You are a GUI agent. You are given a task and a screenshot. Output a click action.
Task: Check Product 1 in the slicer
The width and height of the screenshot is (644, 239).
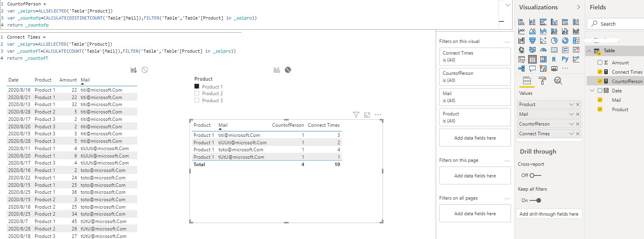click(197, 87)
